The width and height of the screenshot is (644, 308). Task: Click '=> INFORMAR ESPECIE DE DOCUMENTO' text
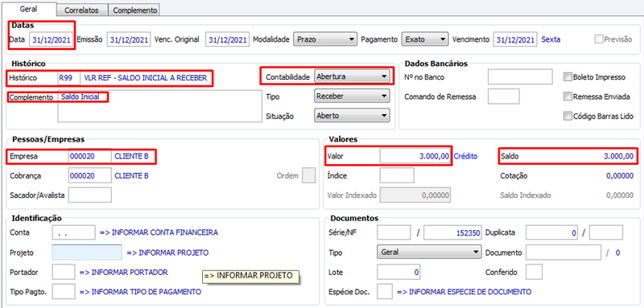coord(464,292)
